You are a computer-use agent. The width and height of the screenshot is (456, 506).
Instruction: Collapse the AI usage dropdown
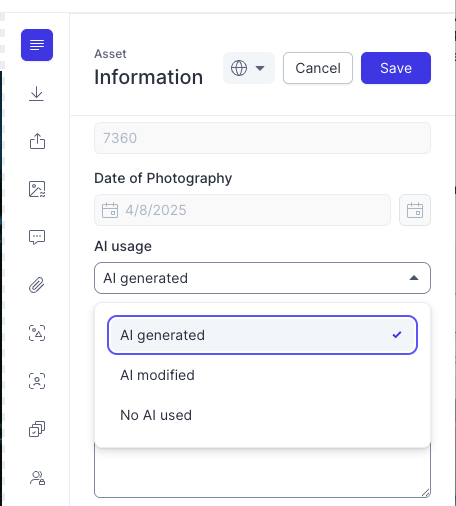(262, 278)
